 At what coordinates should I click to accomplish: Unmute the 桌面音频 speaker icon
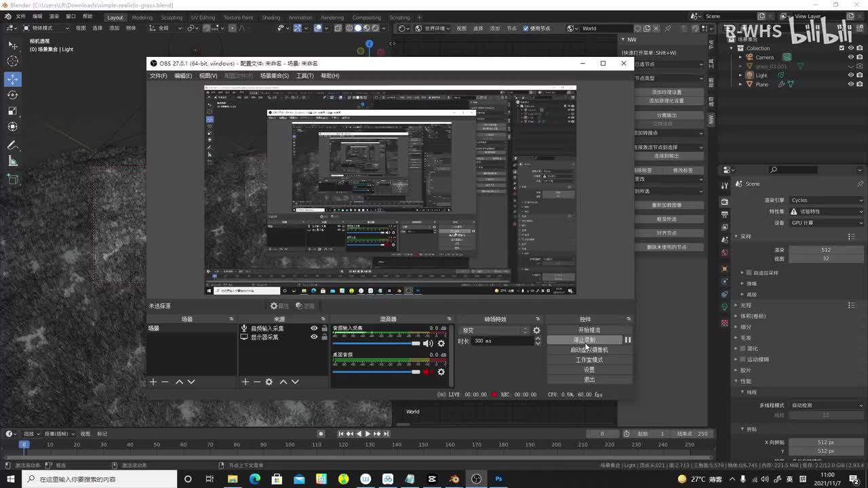click(x=427, y=372)
